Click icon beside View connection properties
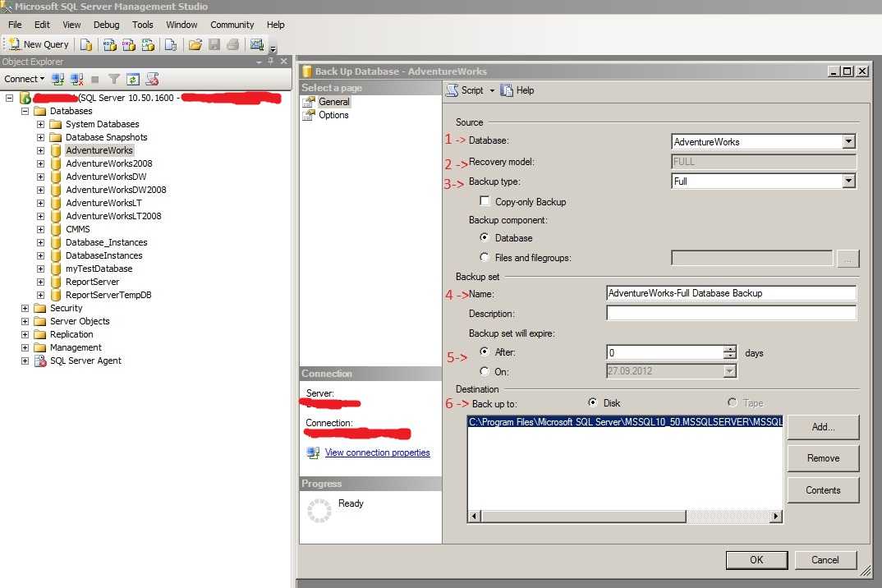Image resolution: width=882 pixels, height=588 pixels. tap(313, 452)
